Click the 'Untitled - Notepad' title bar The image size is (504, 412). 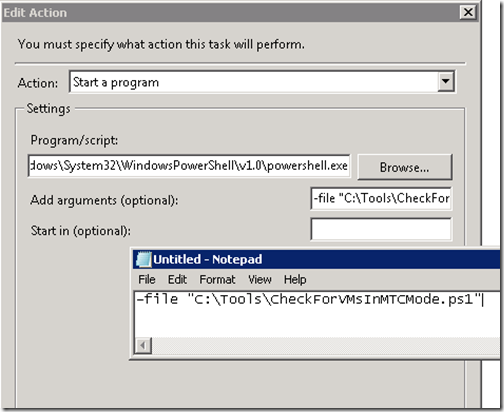click(x=317, y=259)
